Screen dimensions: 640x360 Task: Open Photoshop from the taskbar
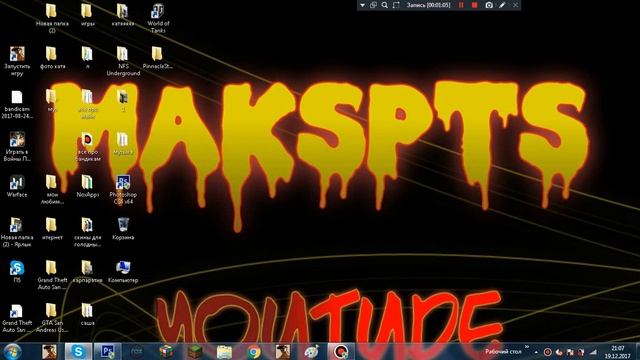pyautogui.click(x=107, y=351)
